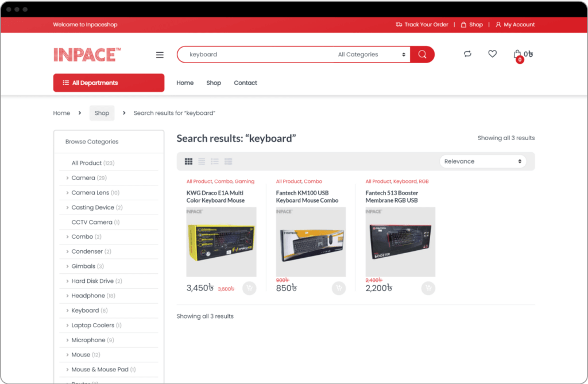Select Contact in the navigation menu
The width and height of the screenshot is (588, 384).
click(245, 83)
